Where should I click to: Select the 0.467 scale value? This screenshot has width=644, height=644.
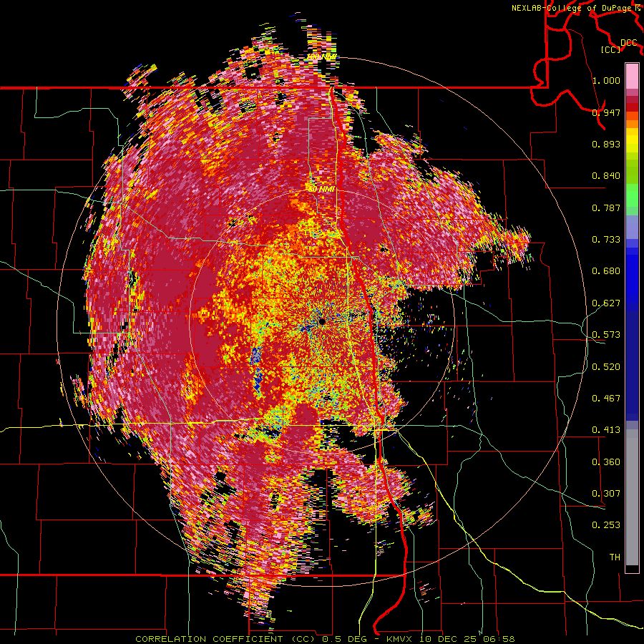pos(606,399)
